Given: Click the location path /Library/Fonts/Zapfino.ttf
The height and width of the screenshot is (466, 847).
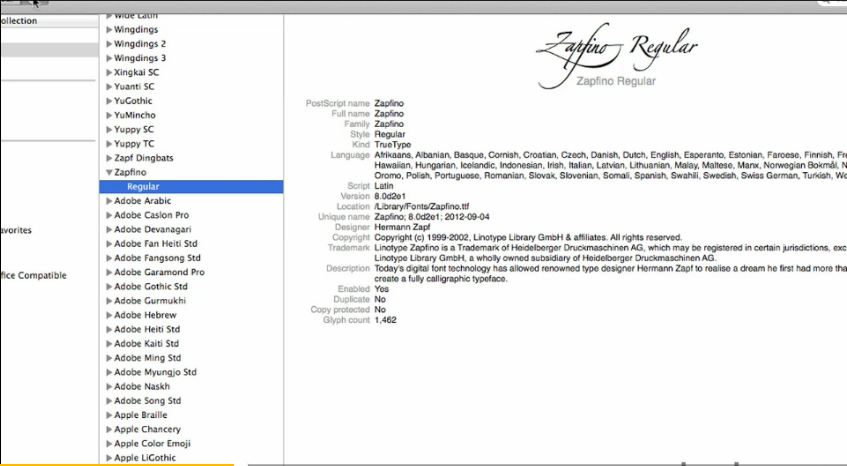Looking at the screenshot, I should pyautogui.click(x=422, y=206).
